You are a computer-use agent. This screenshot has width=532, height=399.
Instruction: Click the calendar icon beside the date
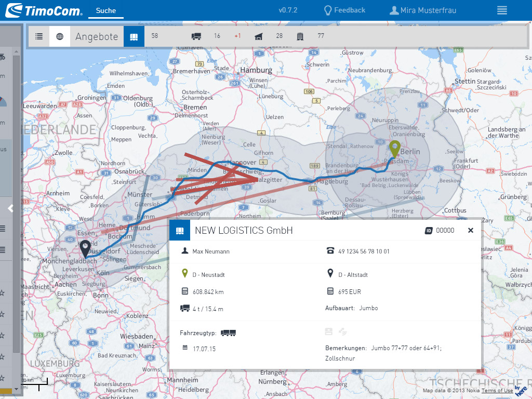(185, 348)
